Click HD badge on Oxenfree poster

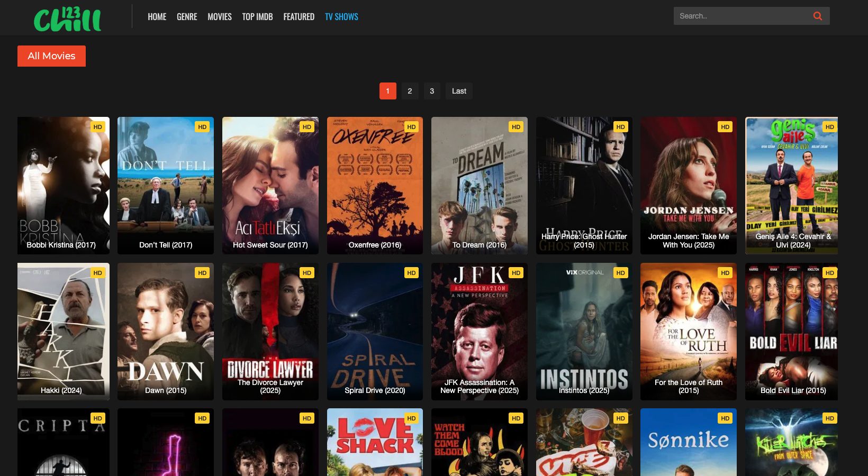pyautogui.click(x=411, y=127)
